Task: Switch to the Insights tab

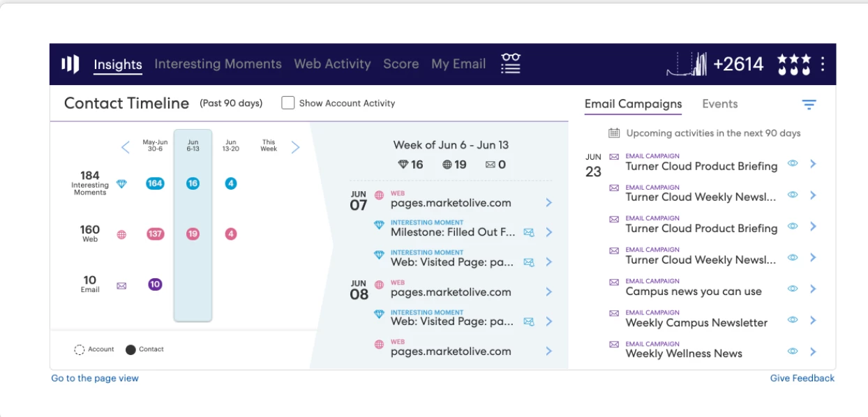Action: (118, 64)
